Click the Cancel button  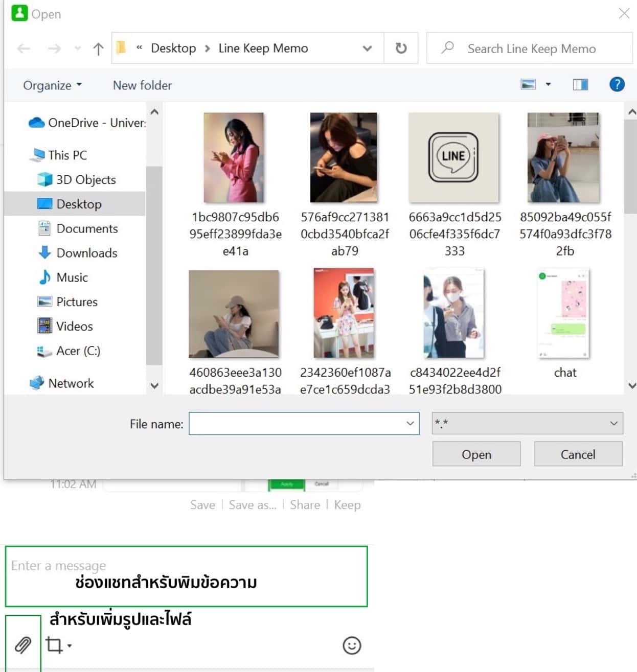(578, 454)
